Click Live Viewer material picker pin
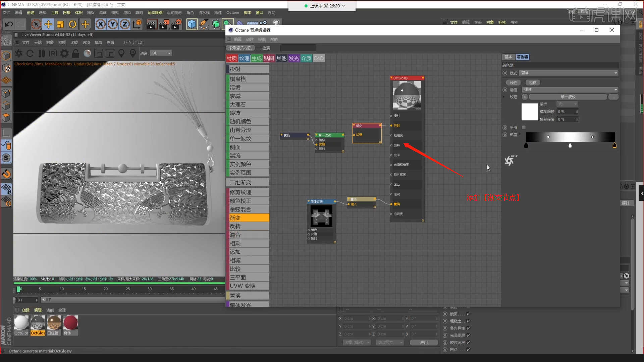Viewport: 644px width, 362px height. tap(133, 53)
